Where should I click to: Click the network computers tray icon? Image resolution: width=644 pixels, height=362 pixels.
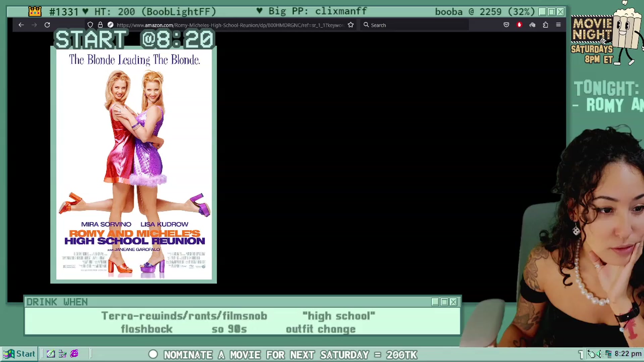click(x=608, y=354)
